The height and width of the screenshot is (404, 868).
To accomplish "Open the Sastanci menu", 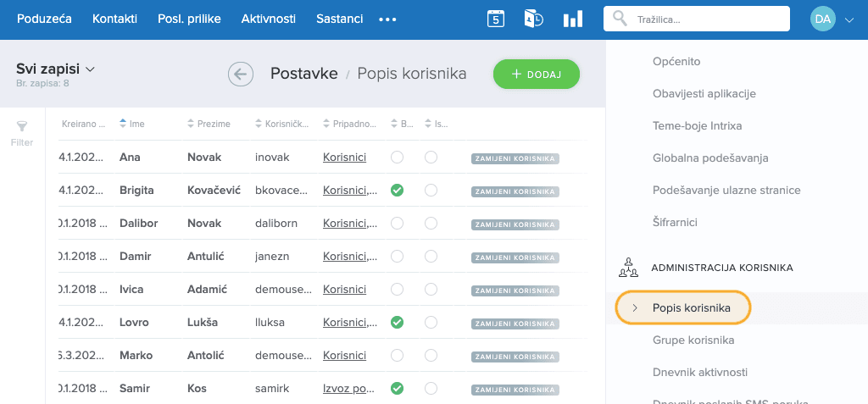I will (x=339, y=19).
